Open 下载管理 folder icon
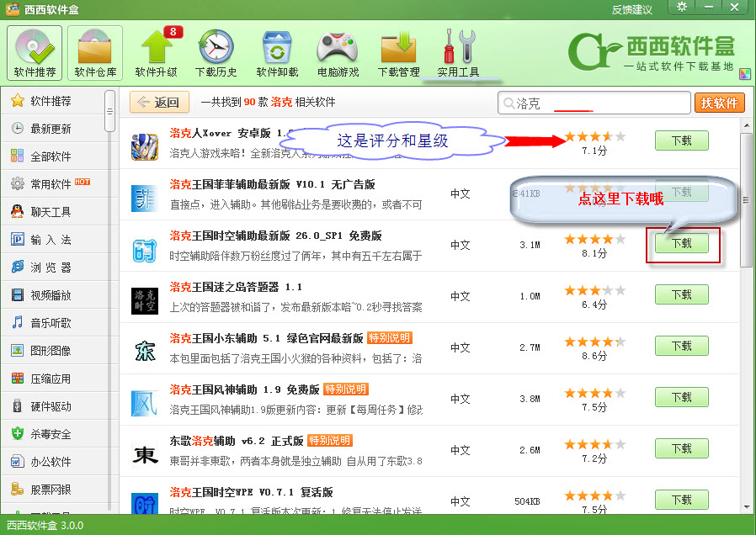The width and height of the screenshot is (756, 535). (x=398, y=53)
